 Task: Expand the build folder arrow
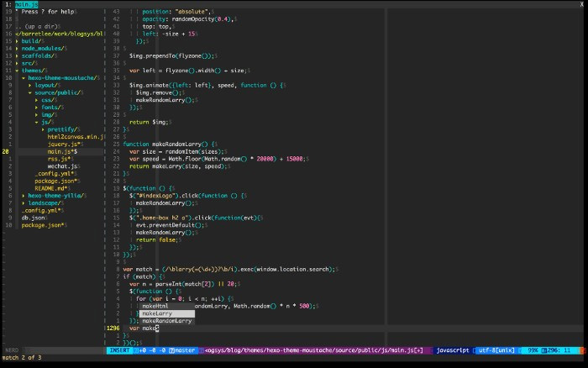(x=17, y=40)
